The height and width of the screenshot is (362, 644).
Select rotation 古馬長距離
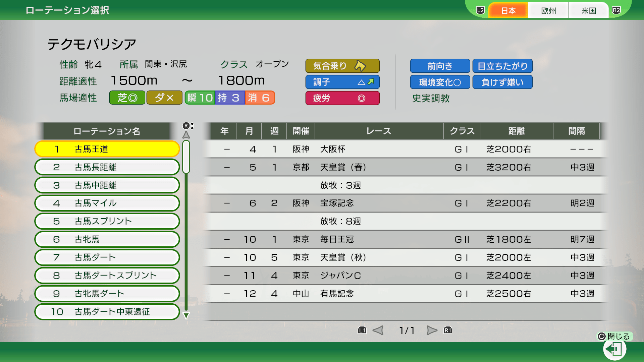(107, 167)
